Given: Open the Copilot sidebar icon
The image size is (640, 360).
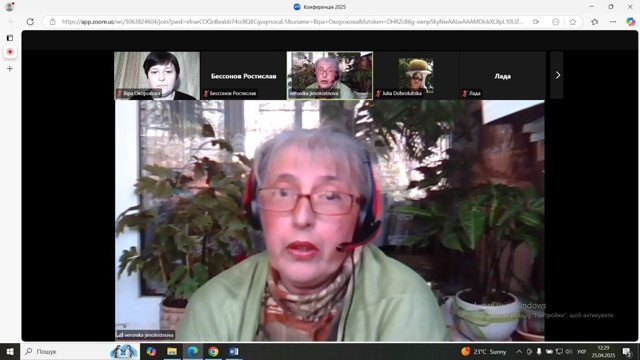Looking at the screenshot, I should [631, 22].
